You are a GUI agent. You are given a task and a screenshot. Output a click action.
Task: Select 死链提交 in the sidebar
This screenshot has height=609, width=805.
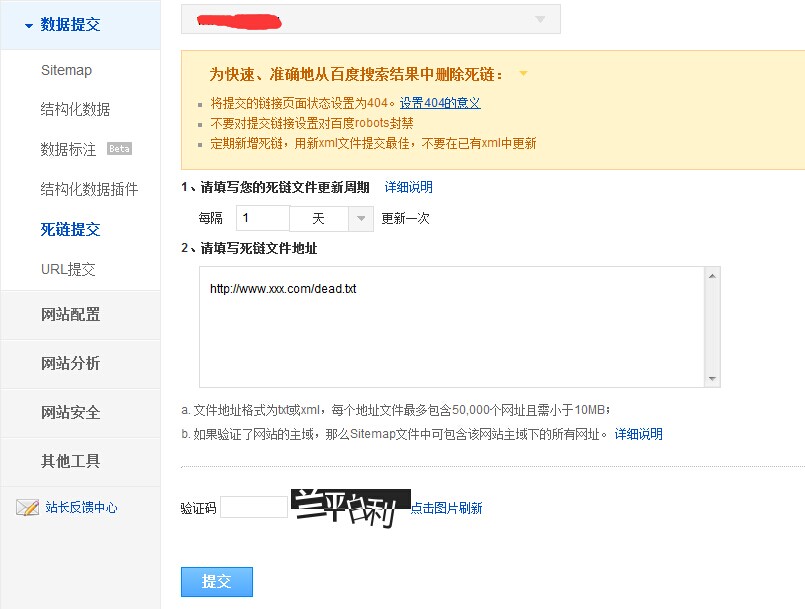70,229
